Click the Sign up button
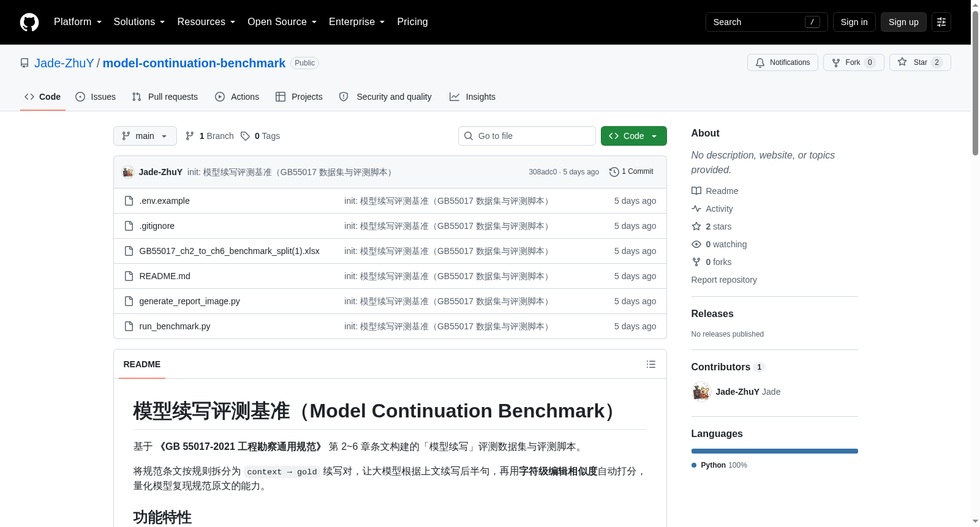Screen dimensions: 980x527 [903, 22]
